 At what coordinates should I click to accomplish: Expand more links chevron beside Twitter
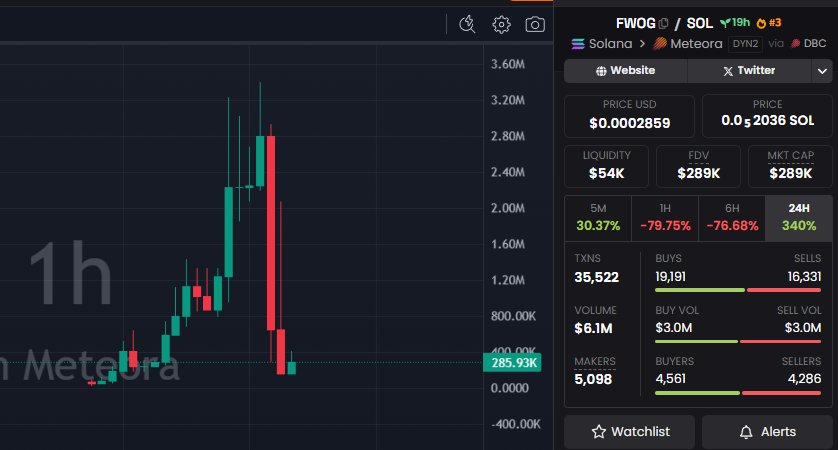click(x=822, y=71)
